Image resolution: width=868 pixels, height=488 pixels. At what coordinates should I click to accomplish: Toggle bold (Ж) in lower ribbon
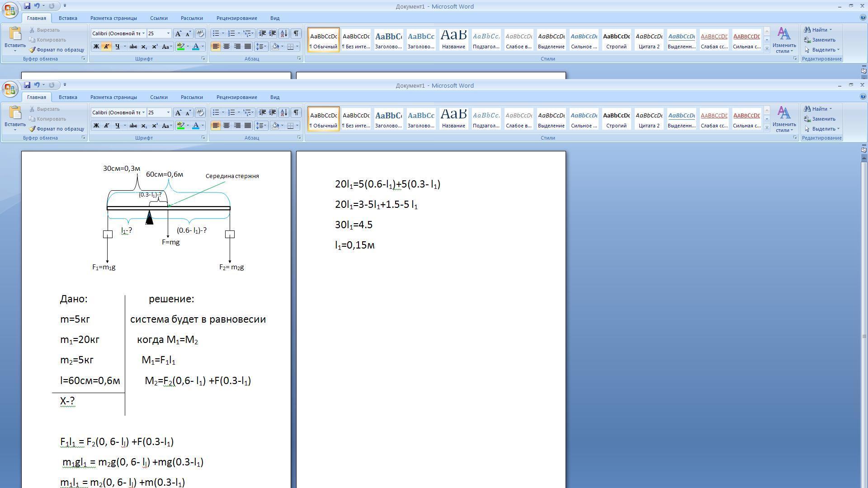96,126
